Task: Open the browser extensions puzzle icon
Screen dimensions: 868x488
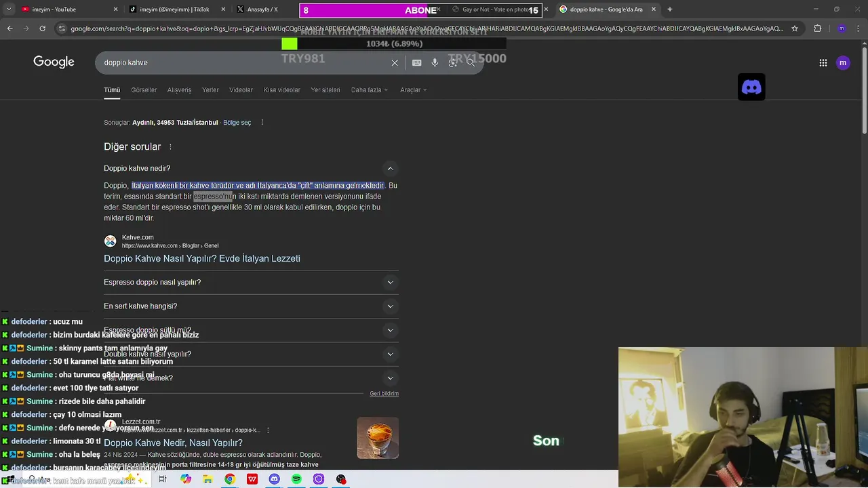Action: [817, 28]
